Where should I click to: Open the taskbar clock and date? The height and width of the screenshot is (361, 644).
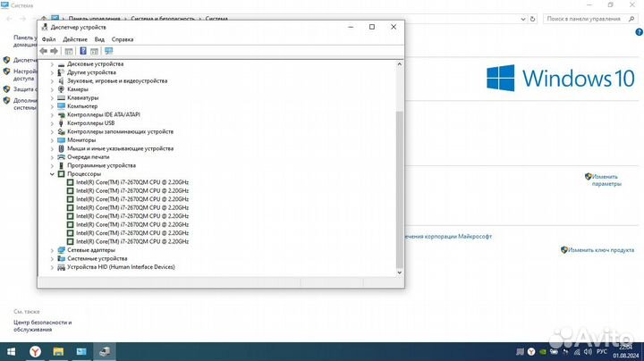tap(626, 351)
